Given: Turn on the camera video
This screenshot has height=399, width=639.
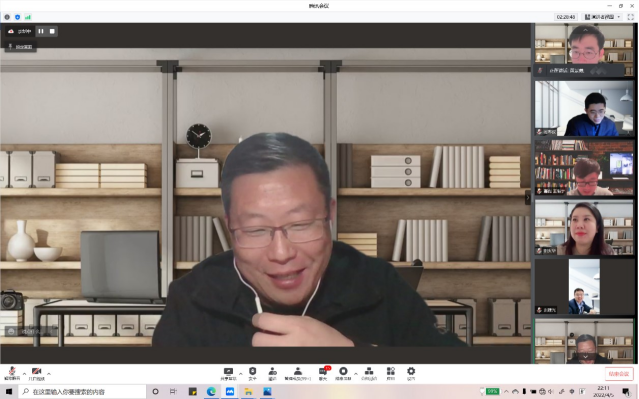Looking at the screenshot, I should click(x=37, y=373).
